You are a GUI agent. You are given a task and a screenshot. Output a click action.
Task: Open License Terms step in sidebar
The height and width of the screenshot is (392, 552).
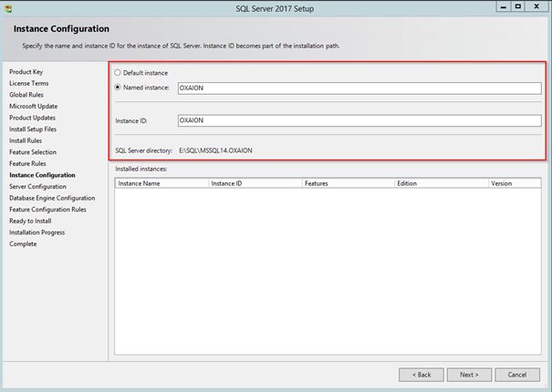(x=29, y=83)
